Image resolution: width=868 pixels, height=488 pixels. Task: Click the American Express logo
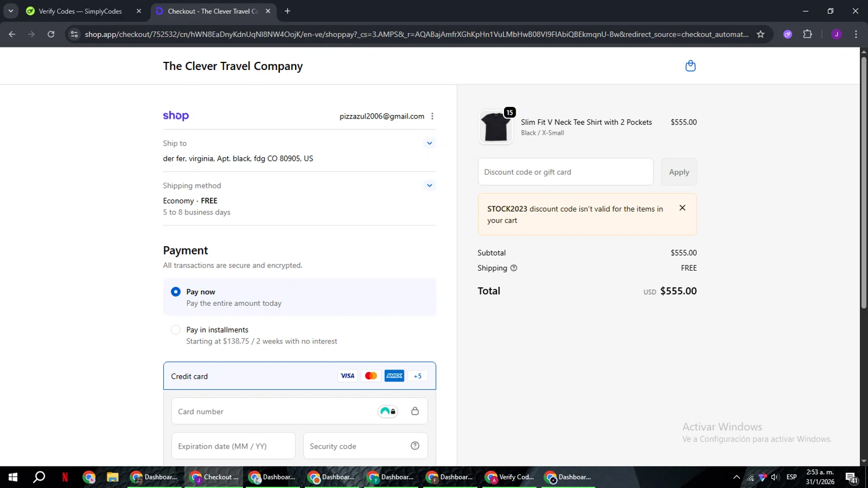pos(395,376)
